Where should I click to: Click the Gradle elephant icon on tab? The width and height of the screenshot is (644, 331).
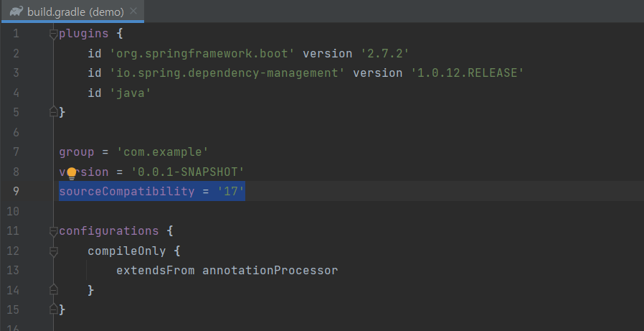(16, 11)
